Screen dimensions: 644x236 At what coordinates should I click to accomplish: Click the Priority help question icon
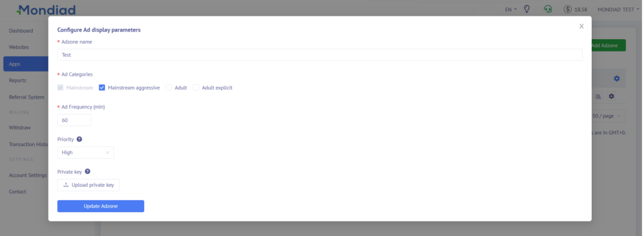click(x=79, y=139)
